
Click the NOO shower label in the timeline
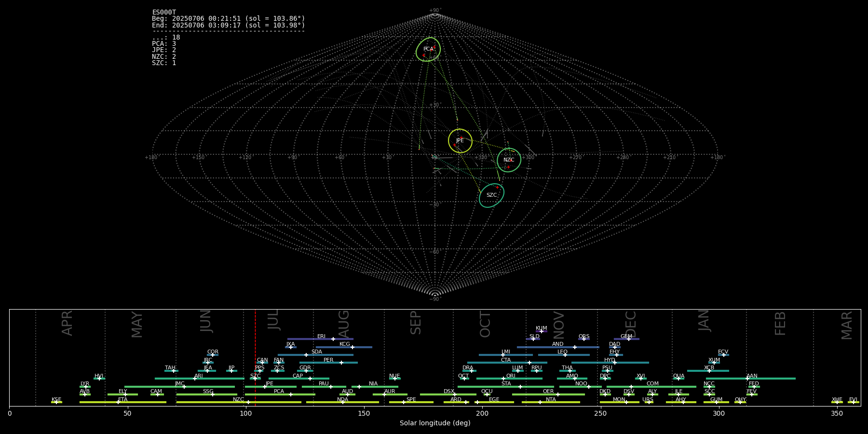(581, 383)
